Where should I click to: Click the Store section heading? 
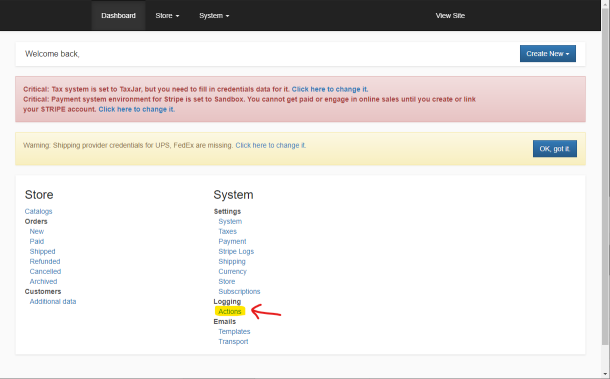click(x=39, y=195)
